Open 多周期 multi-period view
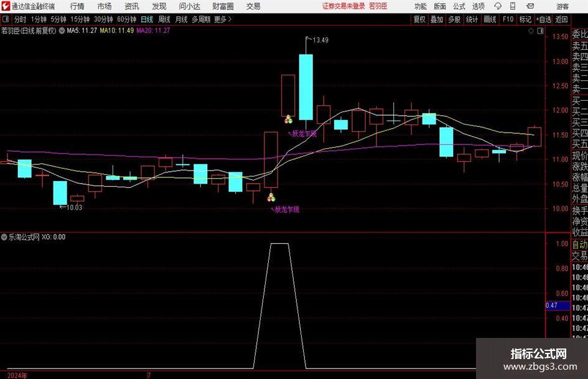The height and width of the screenshot is (379, 588). click(x=200, y=19)
